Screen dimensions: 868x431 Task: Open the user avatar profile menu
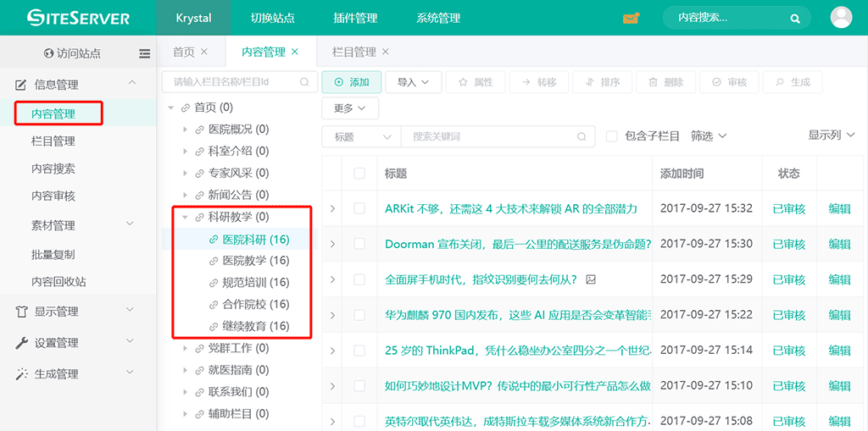[841, 18]
